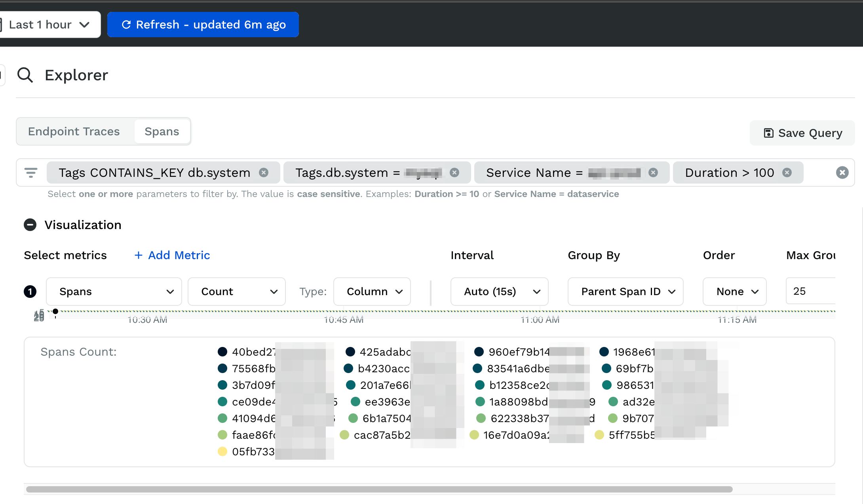The height and width of the screenshot is (504, 863).
Task: Click the filter icon left of filter chips
Action: (31, 172)
